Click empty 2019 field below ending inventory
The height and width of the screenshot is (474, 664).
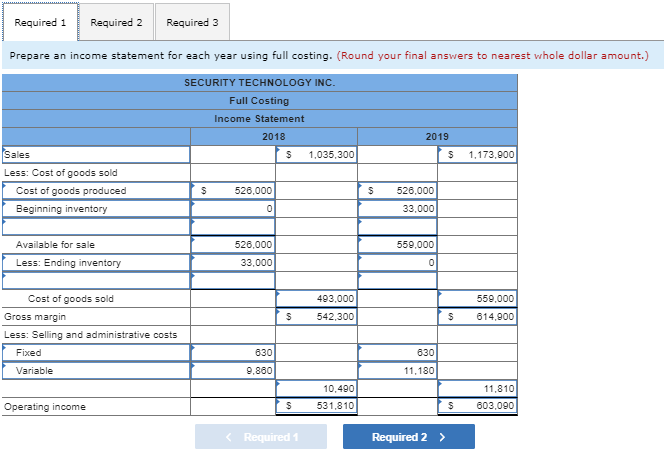click(397, 280)
